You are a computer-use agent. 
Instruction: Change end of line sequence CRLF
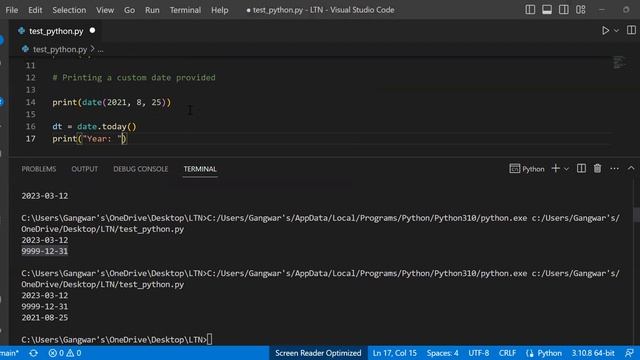507,353
